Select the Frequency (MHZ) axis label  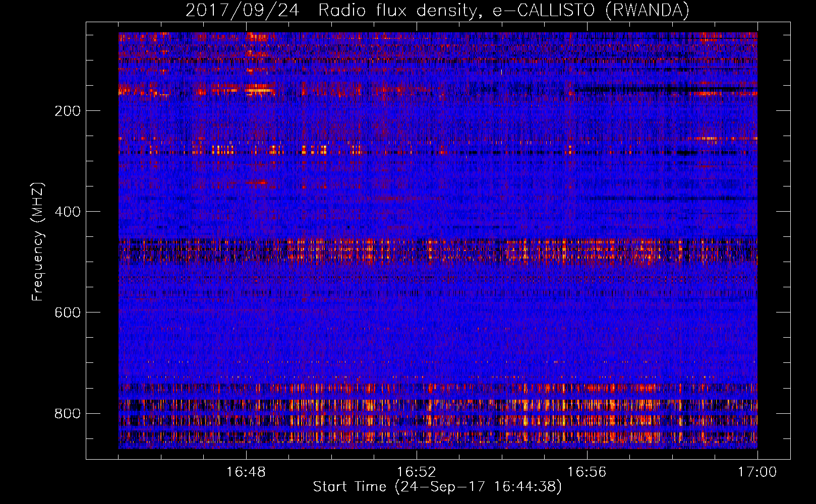(38, 242)
